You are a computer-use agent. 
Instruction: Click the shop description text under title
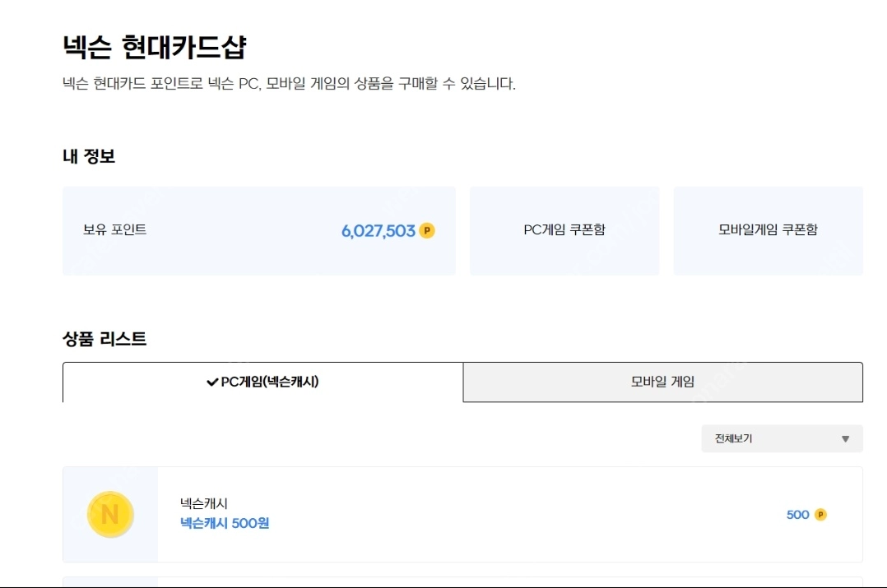point(289,84)
